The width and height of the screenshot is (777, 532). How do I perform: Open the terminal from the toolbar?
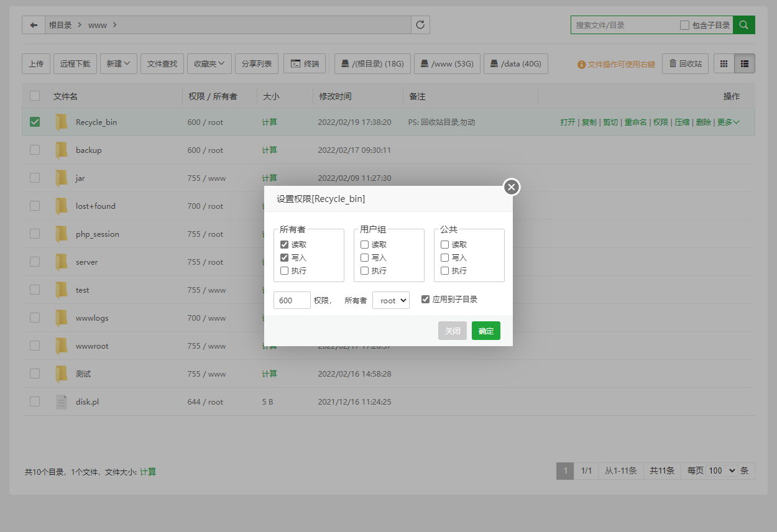pos(305,63)
